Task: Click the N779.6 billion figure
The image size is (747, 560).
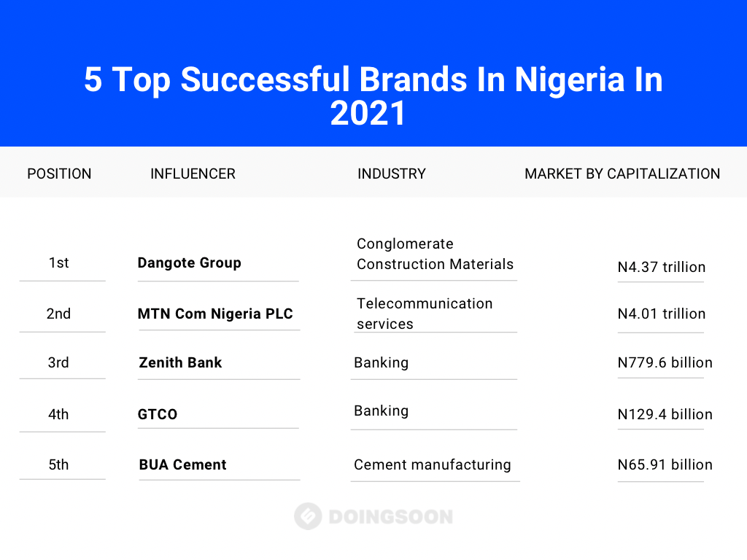Action: tap(665, 363)
